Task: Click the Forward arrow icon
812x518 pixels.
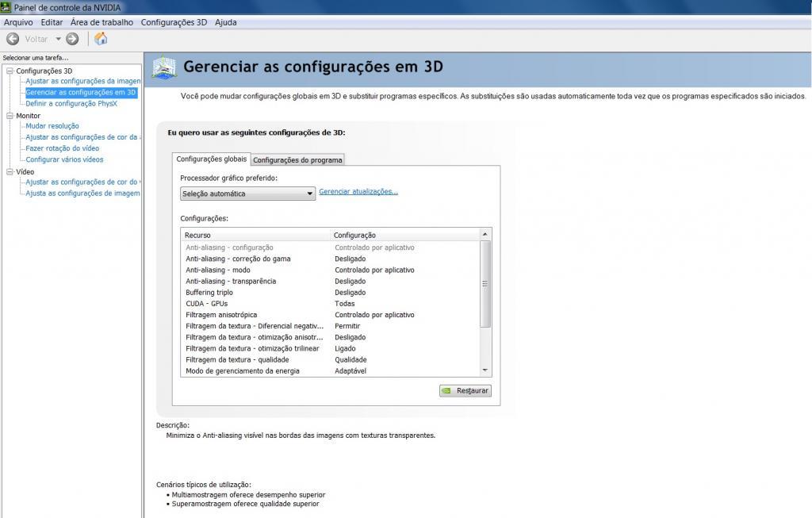Action: [72, 39]
